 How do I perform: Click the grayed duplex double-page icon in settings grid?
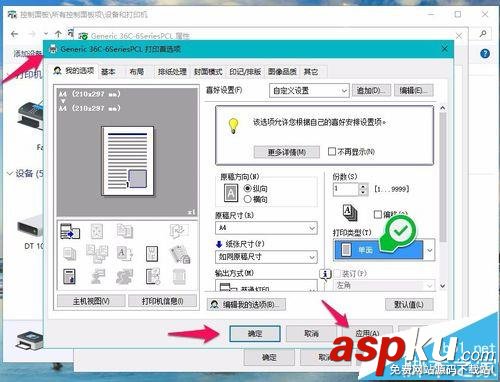coord(125,231)
